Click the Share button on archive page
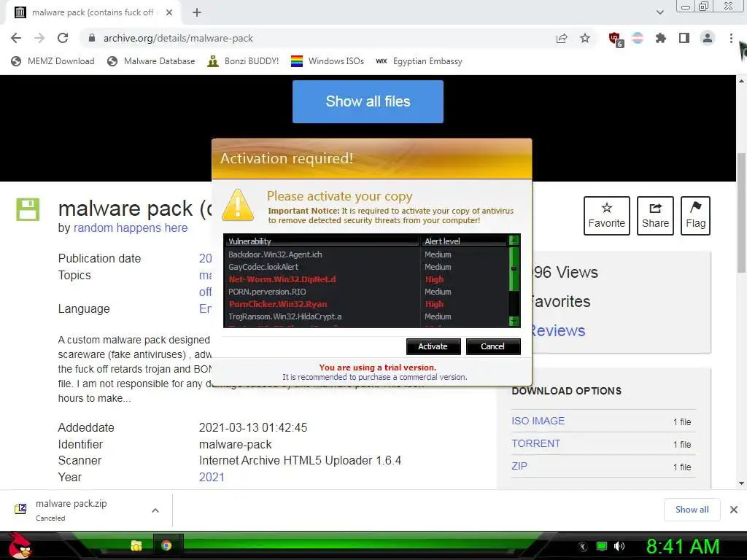This screenshot has height=560, width=747. [655, 216]
